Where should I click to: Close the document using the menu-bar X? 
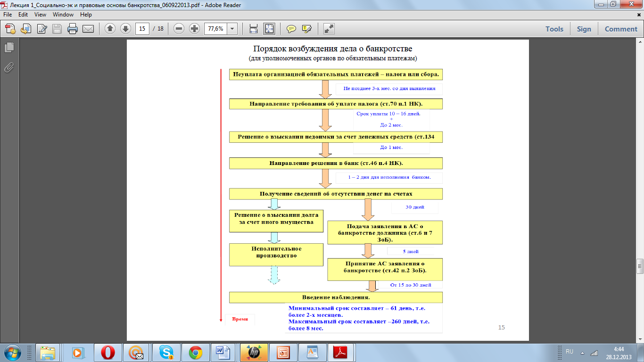click(x=639, y=15)
